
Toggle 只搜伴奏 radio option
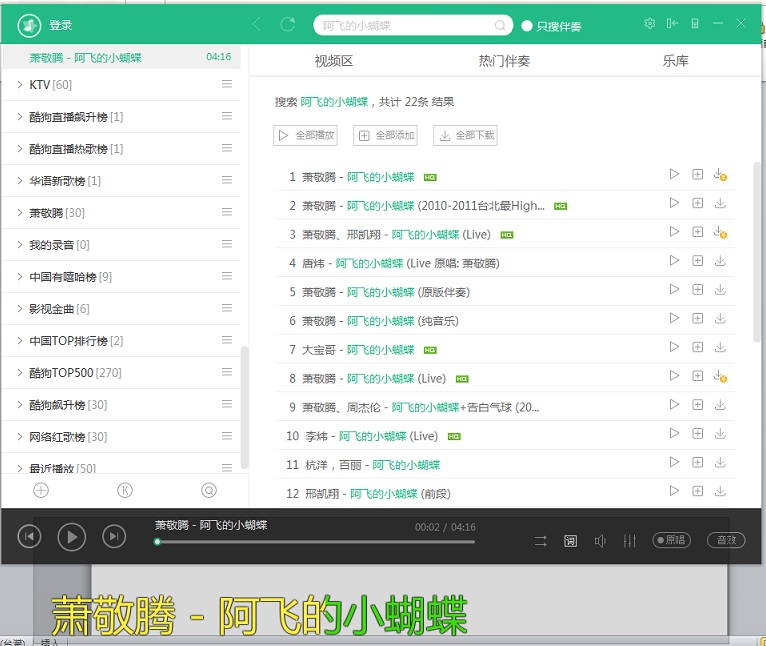(527, 26)
